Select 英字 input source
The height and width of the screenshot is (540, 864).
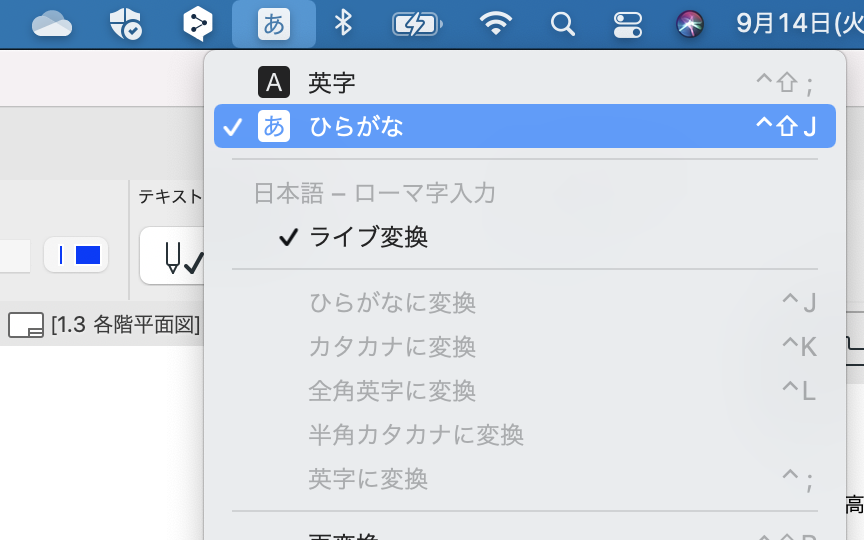525,83
